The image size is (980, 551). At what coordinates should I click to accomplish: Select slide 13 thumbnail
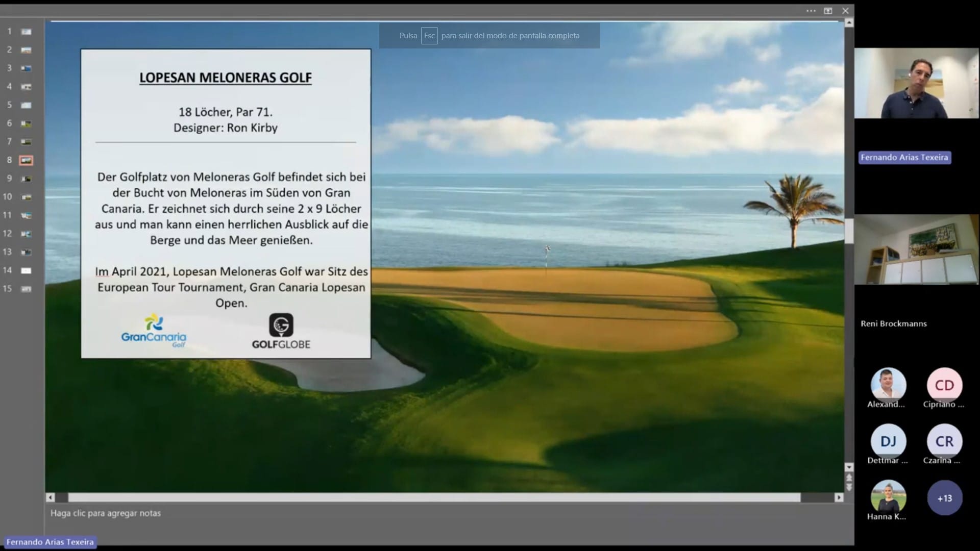[x=26, y=252]
